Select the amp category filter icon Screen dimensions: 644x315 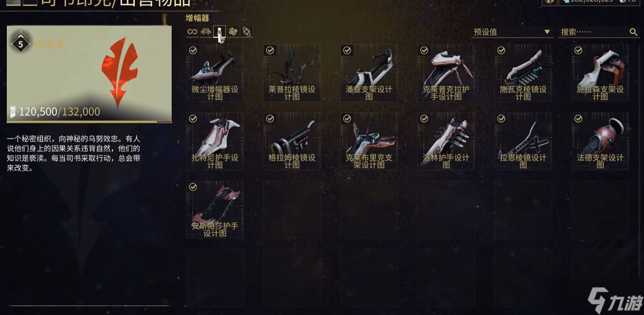tap(219, 32)
